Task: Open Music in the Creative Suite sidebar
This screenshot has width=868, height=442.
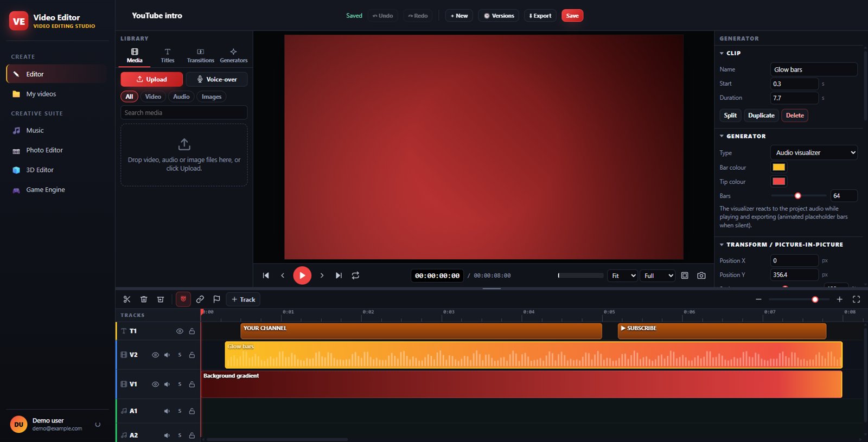Action: 58,131
